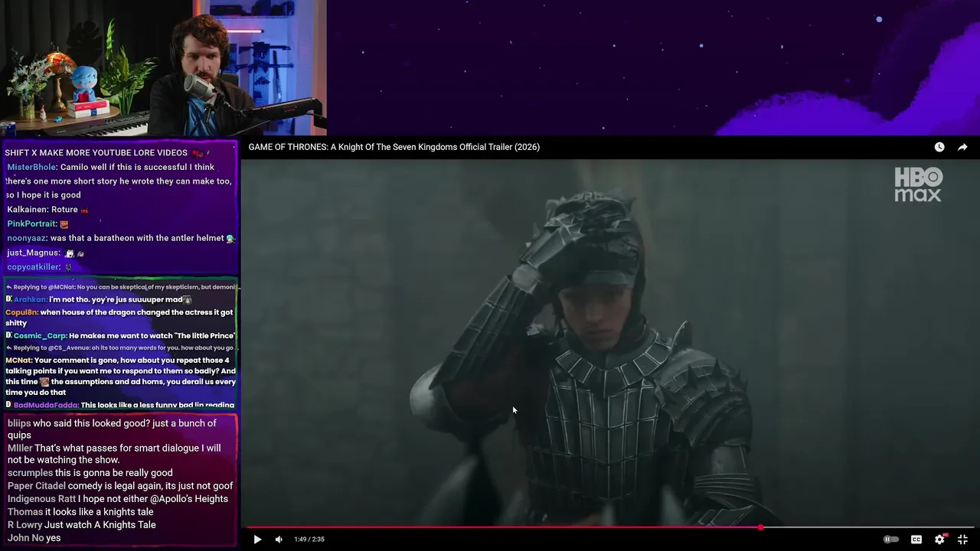Screen dimensions: 980x551
Task: Click bliips' chat message
Action: click(x=113, y=429)
